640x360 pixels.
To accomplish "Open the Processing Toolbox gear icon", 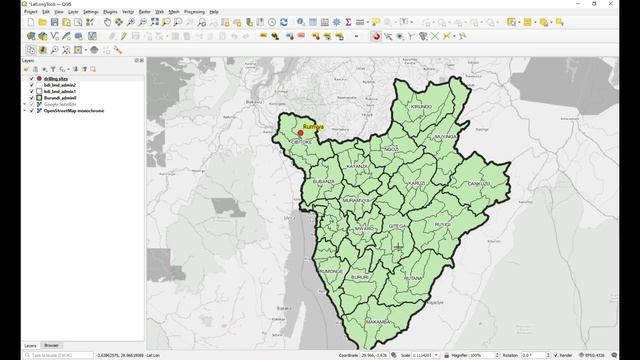I will tap(336, 22).
